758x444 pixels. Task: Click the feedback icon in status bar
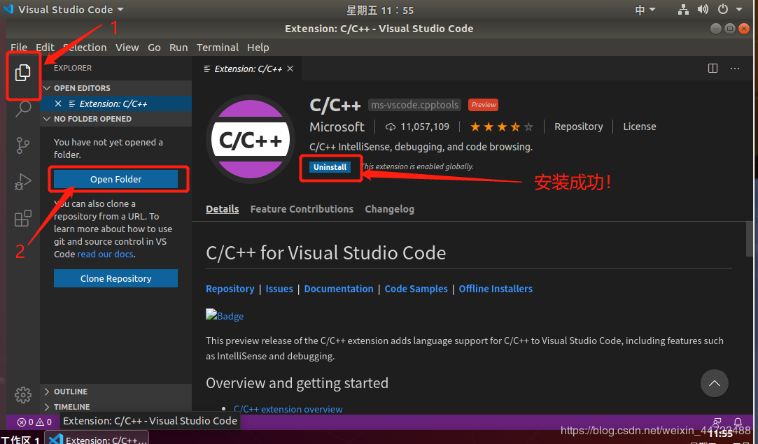click(717, 422)
